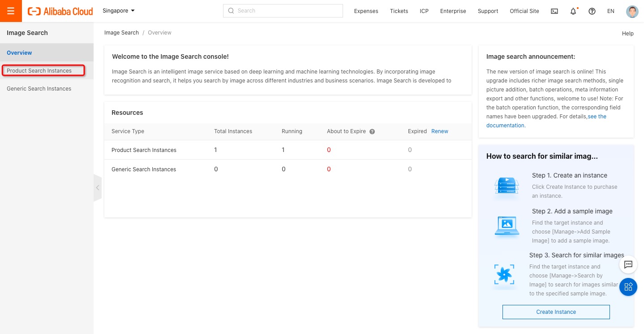Focus the top Search input field

pos(283,11)
